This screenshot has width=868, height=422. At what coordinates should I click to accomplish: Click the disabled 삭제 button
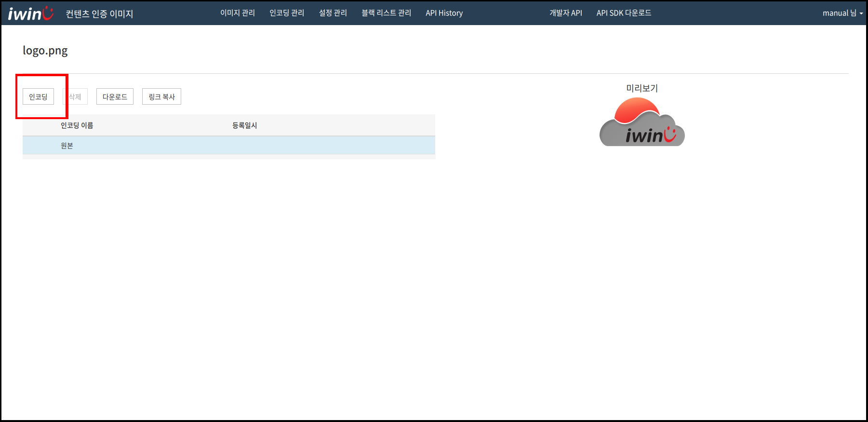pos(75,96)
